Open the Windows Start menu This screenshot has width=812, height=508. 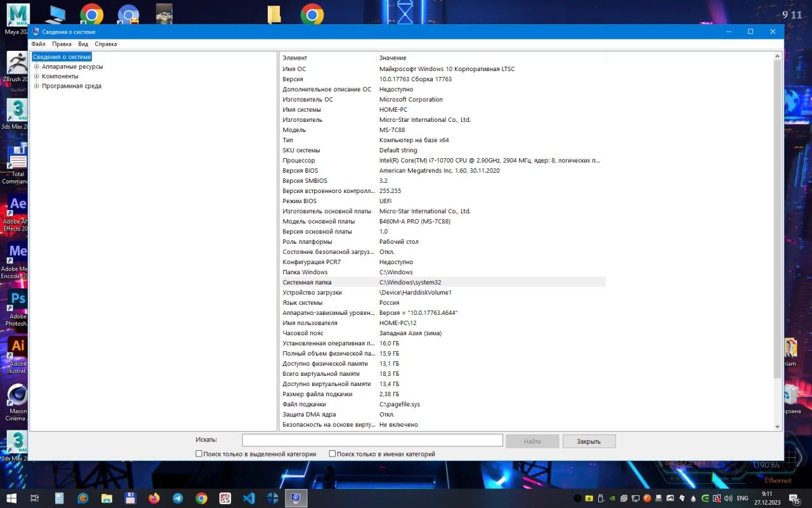click(x=11, y=498)
